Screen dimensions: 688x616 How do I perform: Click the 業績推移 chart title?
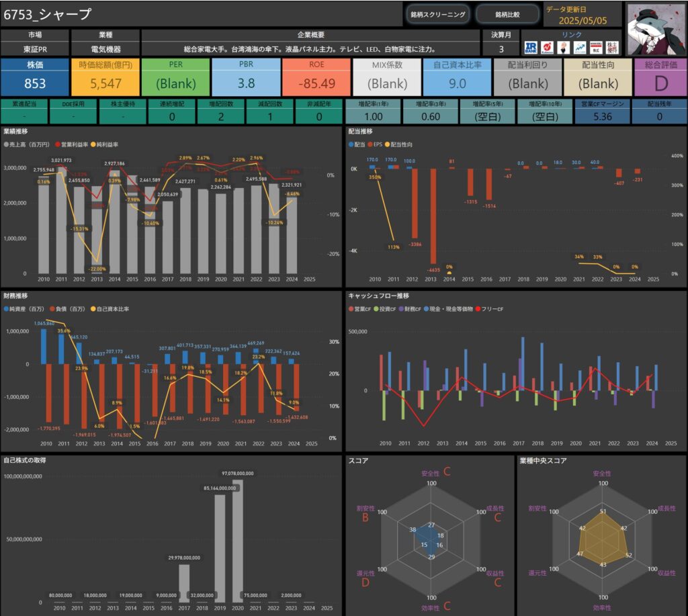pos(15,131)
